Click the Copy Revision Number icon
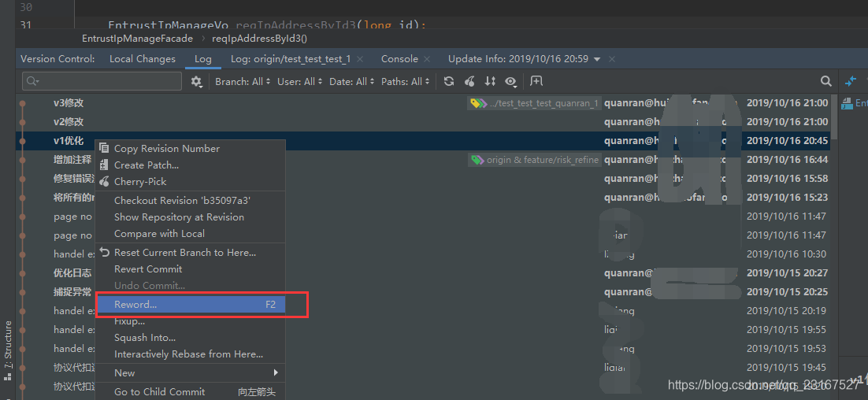 (103, 148)
